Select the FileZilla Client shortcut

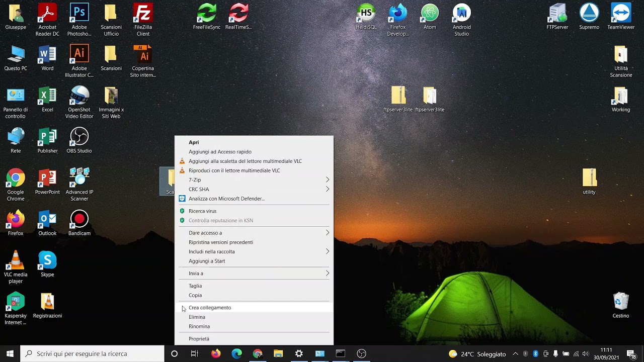143,20
